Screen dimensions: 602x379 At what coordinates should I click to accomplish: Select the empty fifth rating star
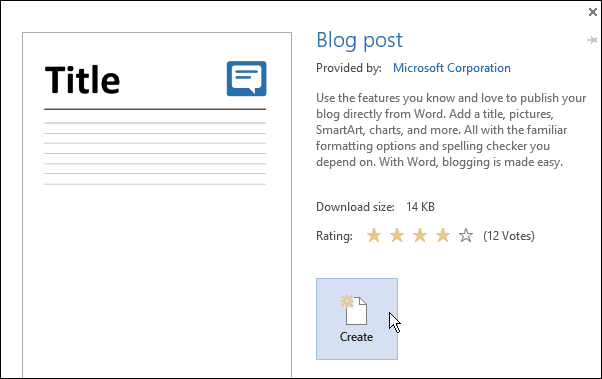coord(466,235)
